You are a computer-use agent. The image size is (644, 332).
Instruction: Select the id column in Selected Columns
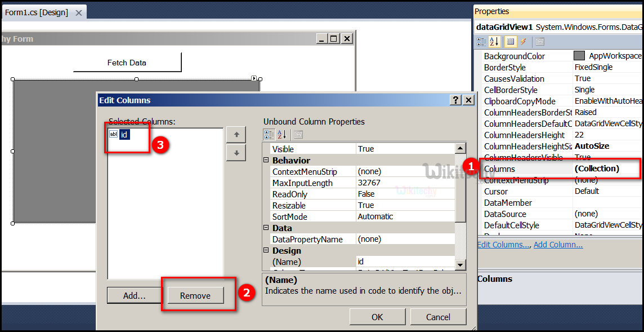124,134
